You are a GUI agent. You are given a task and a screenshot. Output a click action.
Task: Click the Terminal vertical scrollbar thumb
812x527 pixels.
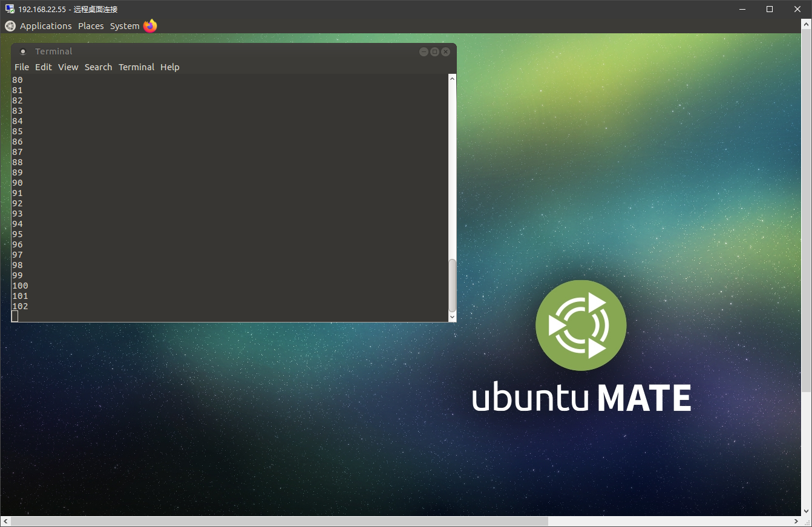point(452,285)
